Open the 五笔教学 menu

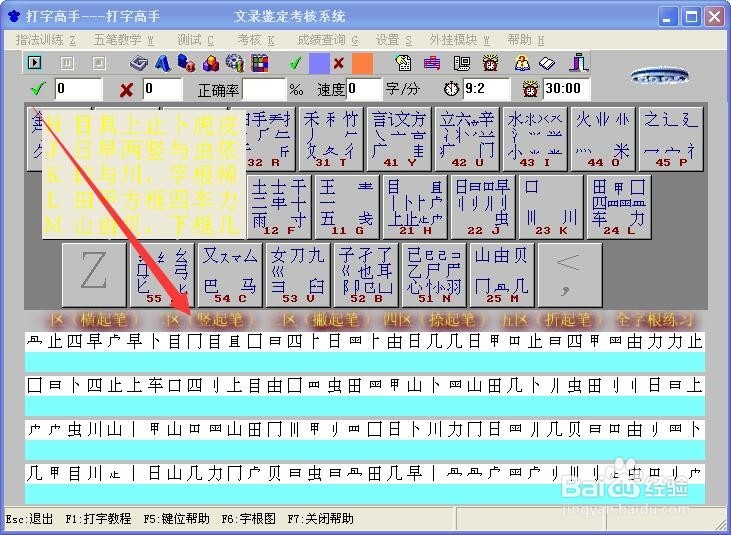click(124, 40)
